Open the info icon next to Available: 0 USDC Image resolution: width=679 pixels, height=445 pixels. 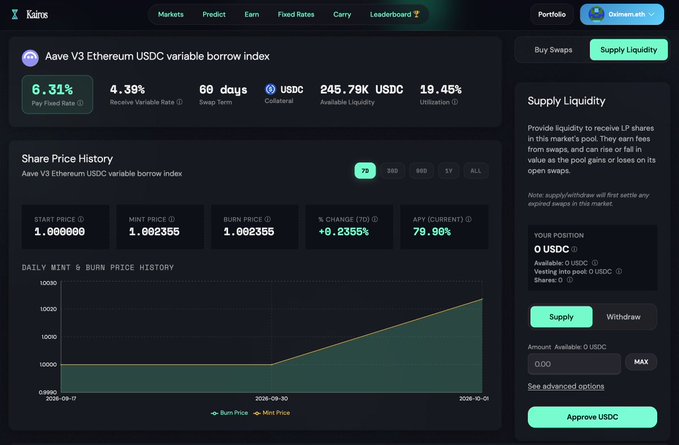click(x=595, y=263)
